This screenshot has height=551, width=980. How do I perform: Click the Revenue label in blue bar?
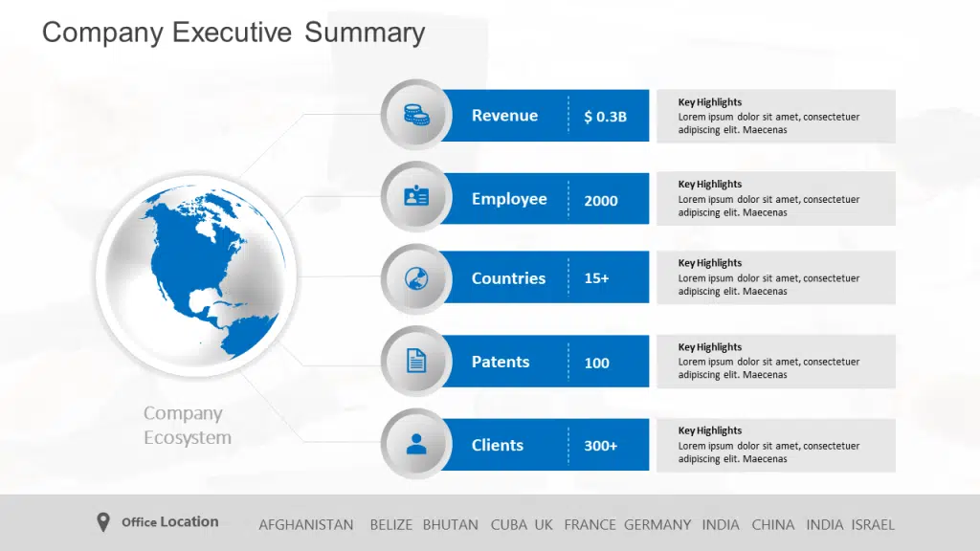504,116
